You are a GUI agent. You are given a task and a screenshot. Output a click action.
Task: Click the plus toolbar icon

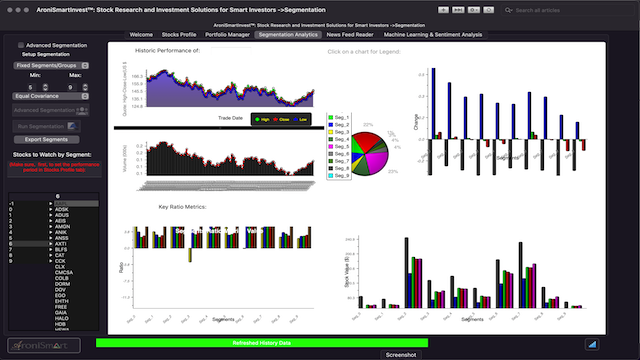pyautogui.click(x=443, y=10)
